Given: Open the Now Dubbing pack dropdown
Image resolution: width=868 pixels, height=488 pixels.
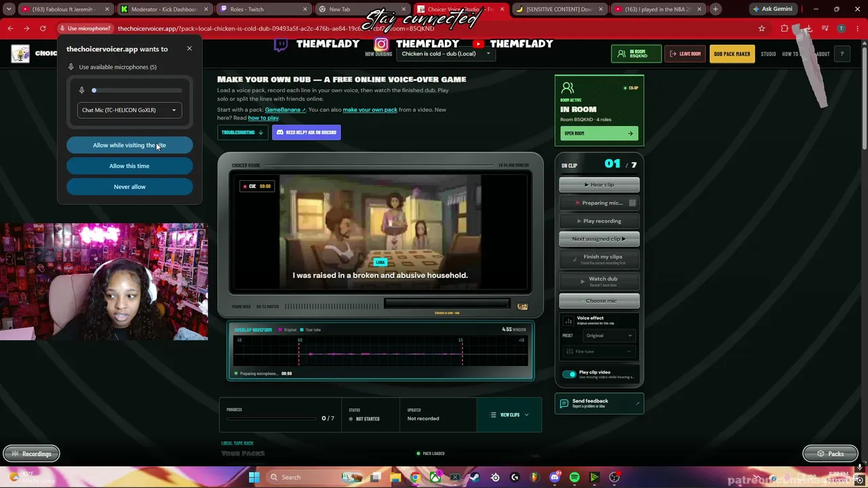Looking at the screenshot, I should 446,54.
